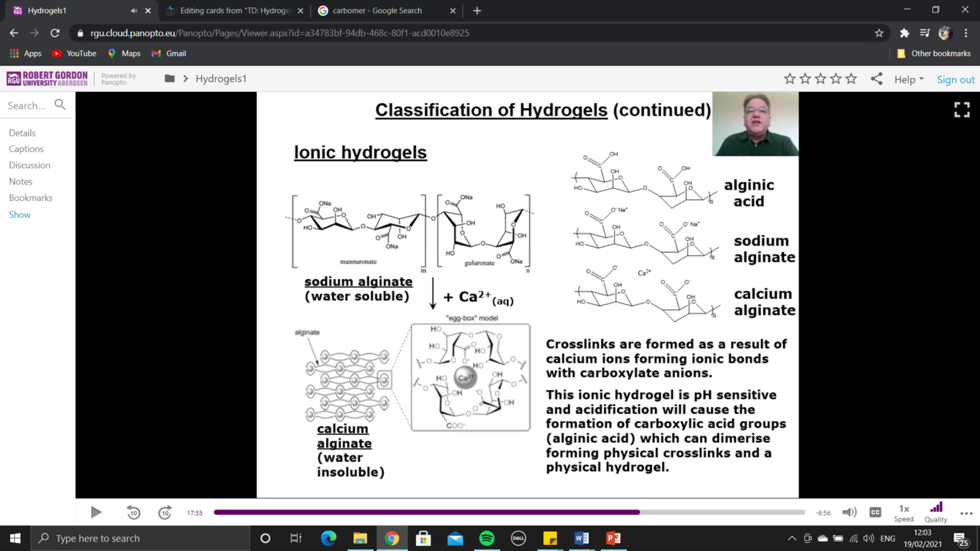Image resolution: width=980 pixels, height=551 pixels.
Task: Mute the player volume icon
Action: 849,512
